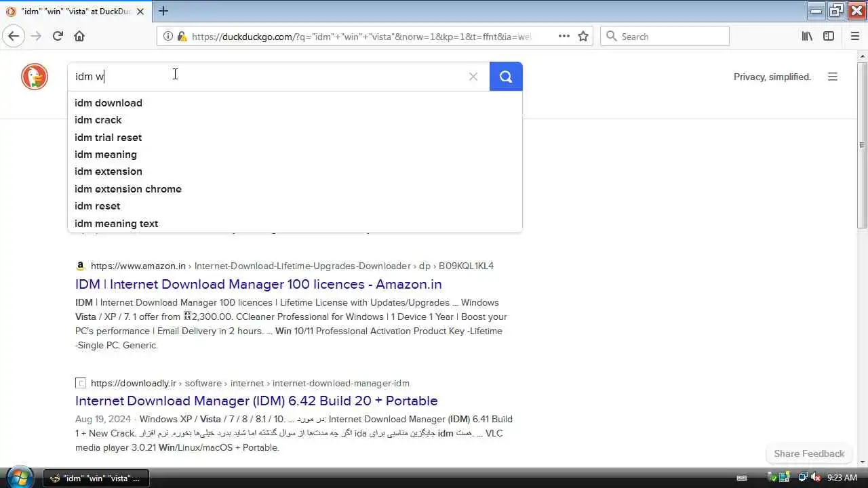Click the downloadly.ir result URL breadcrumb
The width and height of the screenshot is (868, 488).
(x=250, y=383)
